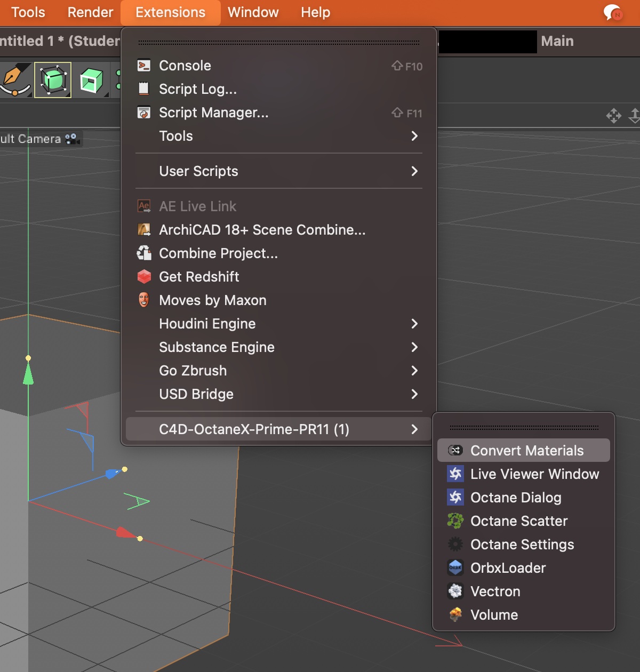This screenshot has width=640, height=672.
Task: Click the OrbxLoader blue icon
Action: (455, 567)
